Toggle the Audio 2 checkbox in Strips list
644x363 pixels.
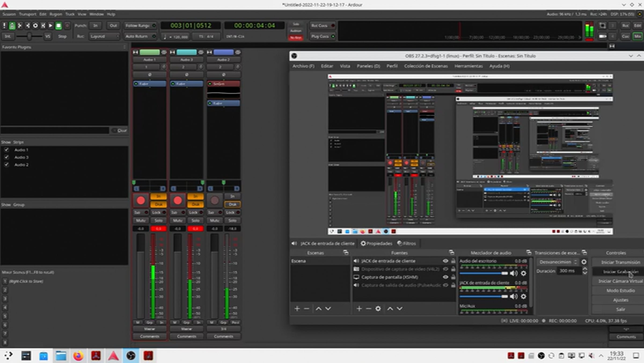coord(6,164)
